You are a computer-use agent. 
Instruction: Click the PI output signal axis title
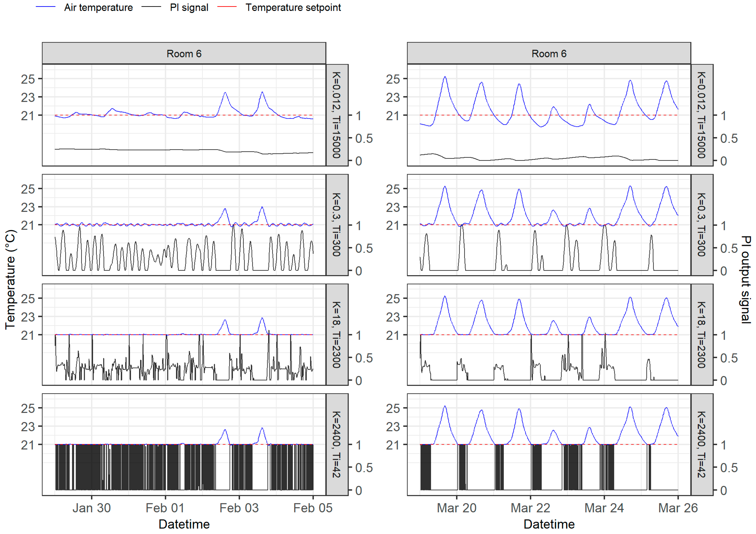pyautogui.click(x=746, y=280)
